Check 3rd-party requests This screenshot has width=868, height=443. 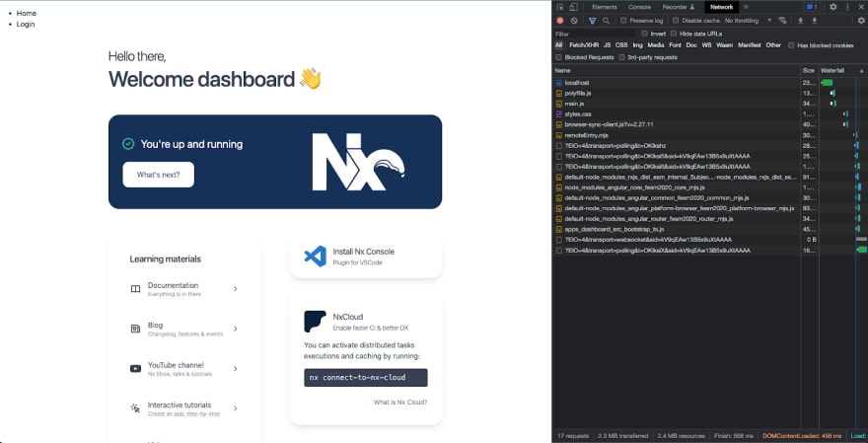[x=621, y=57]
